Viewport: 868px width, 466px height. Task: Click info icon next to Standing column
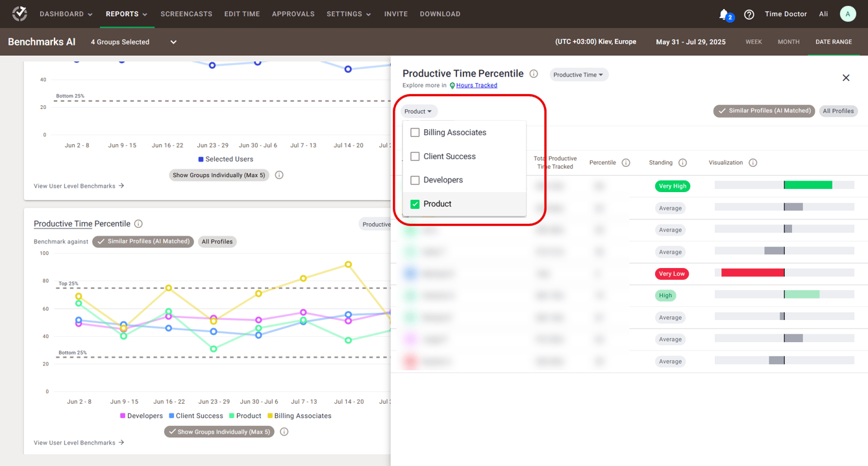coord(682,163)
